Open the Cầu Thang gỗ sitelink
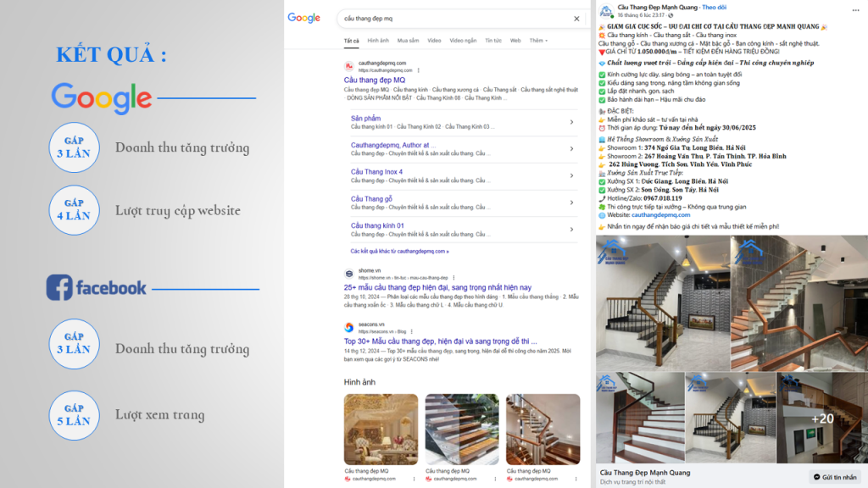This screenshot has width=868, height=488. [371, 198]
